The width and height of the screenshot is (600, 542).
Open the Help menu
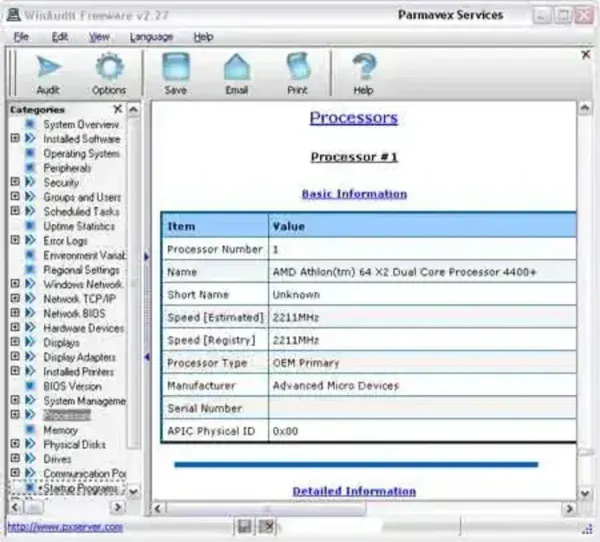point(203,37)
